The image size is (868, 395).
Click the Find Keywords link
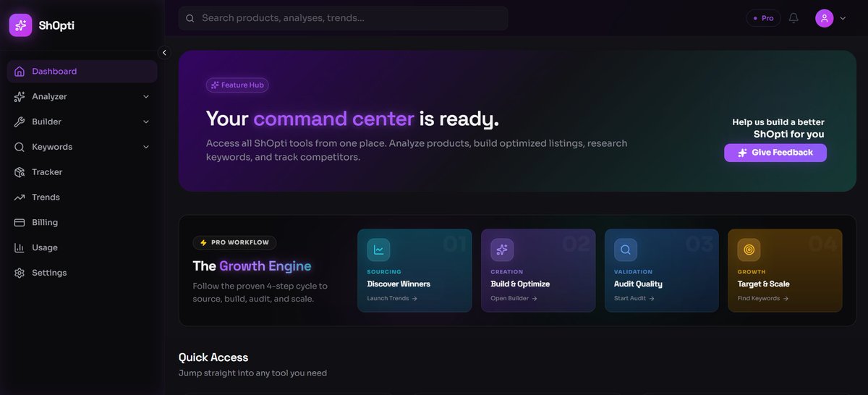(x=763, y=298)
